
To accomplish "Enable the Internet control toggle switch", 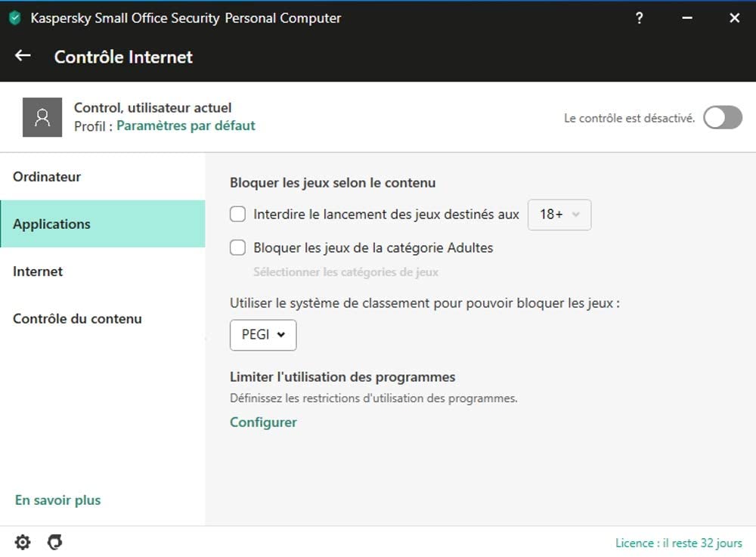I will tap(722, 118).
